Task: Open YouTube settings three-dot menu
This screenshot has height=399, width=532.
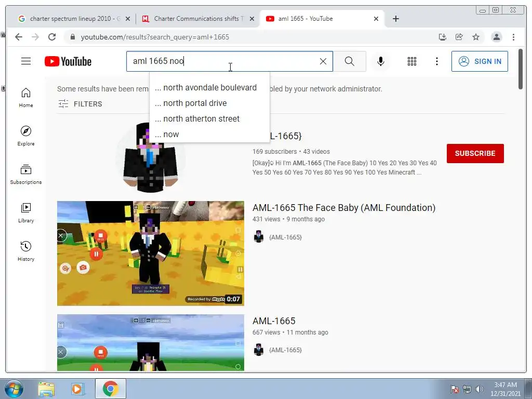Action: coord(436,61)
